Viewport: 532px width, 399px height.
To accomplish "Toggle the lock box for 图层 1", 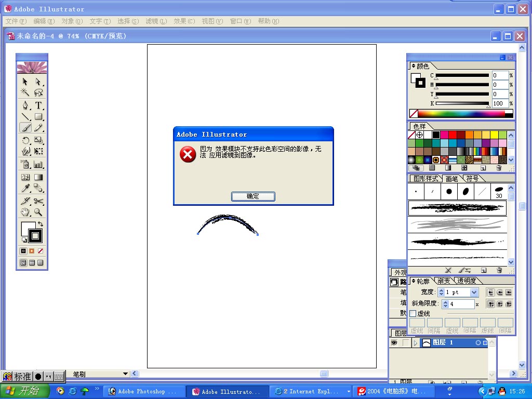I will point(405,343).
